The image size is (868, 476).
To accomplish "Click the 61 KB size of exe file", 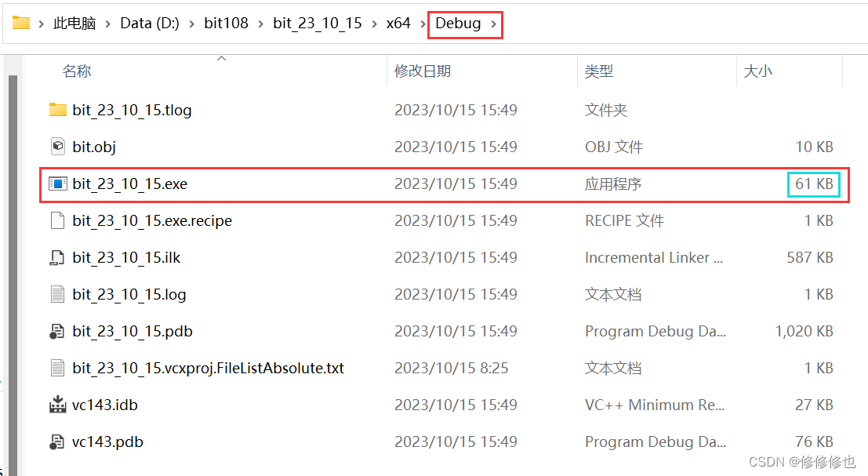I will point(814,183).
